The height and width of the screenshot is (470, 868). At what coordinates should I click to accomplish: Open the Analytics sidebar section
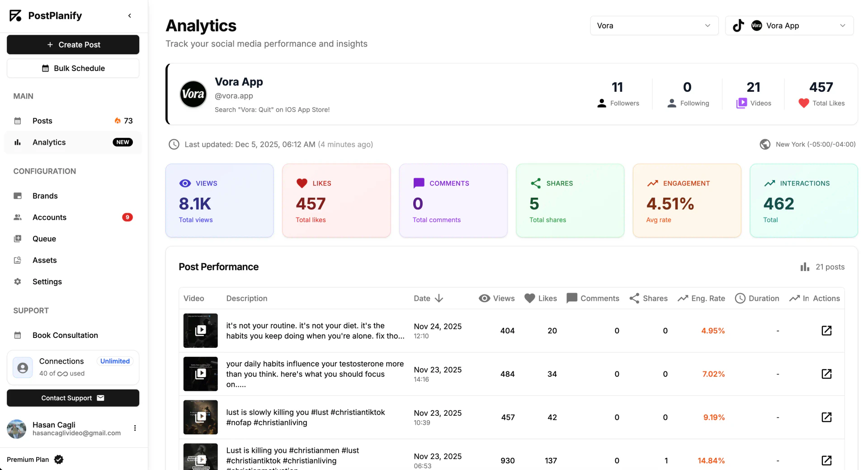point(49,142)
